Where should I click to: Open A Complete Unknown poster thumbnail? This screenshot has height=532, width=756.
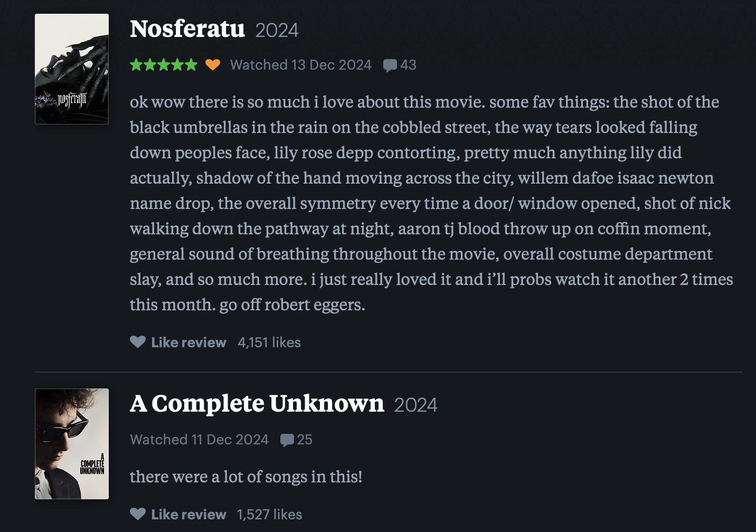72,444
